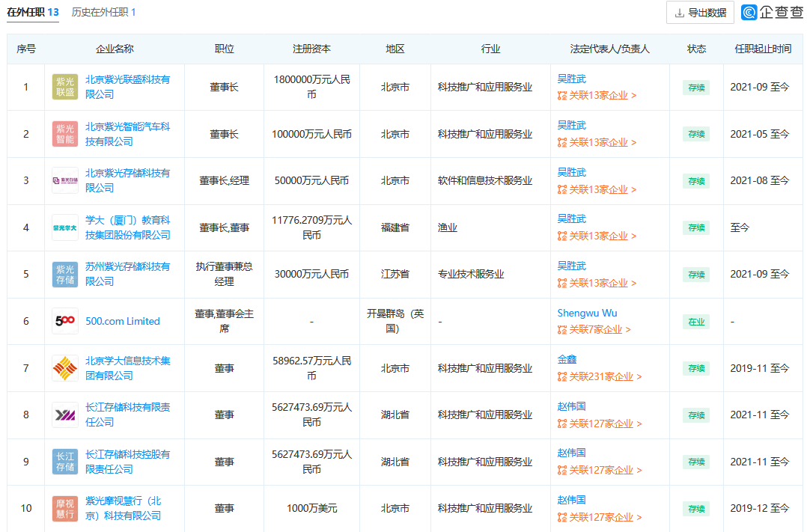Click the 企业名称 column header
This screenshot has width=807, height=532.
(x=115, y=49)
